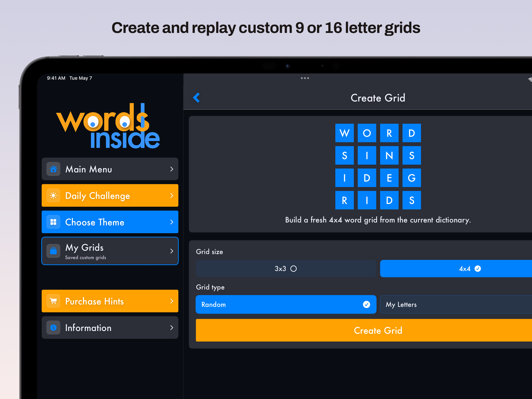The image size is (532, 399).
Task: Tap the Words Inside logo
Action: click(x=108, y=126)
